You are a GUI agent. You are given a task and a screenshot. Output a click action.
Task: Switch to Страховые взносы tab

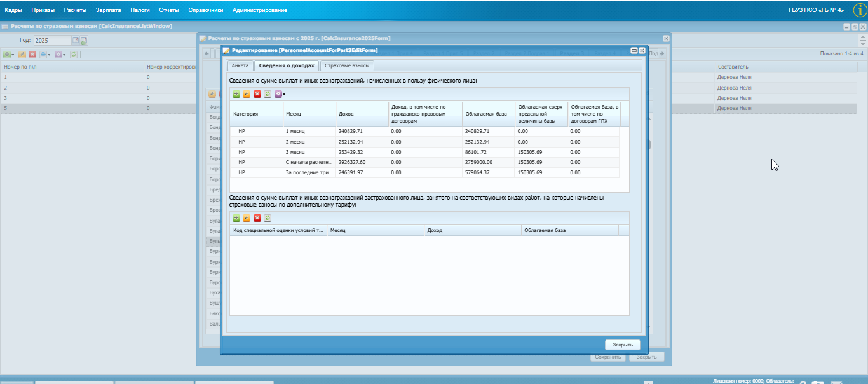click(x=346, y=65)
